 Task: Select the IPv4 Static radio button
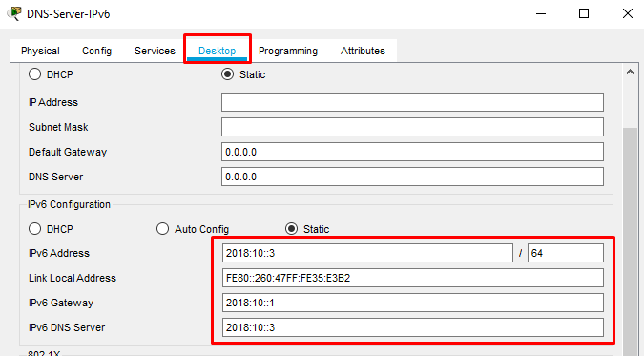click(x=227, y=74)
